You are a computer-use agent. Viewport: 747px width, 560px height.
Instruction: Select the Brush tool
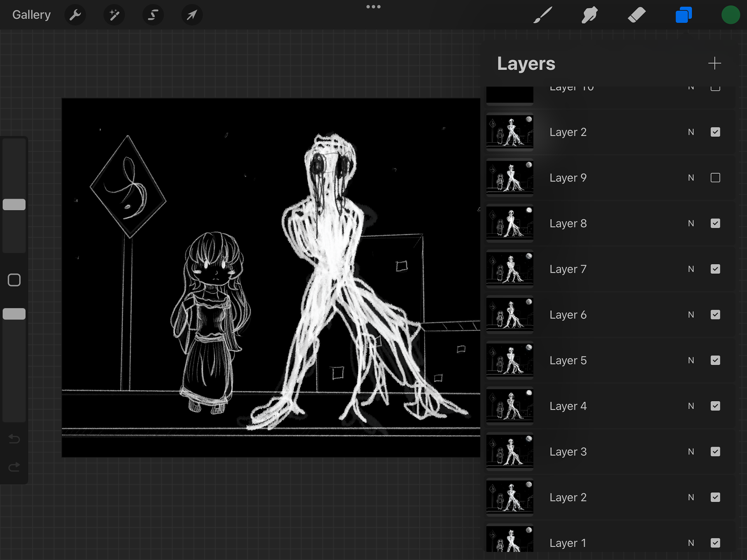click(x=543, y=15)
